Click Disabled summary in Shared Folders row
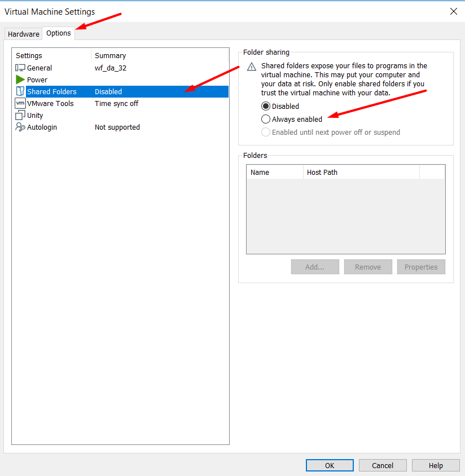Image resolution: width=465 pixels, height=476 pixels. tap(108, 91)
